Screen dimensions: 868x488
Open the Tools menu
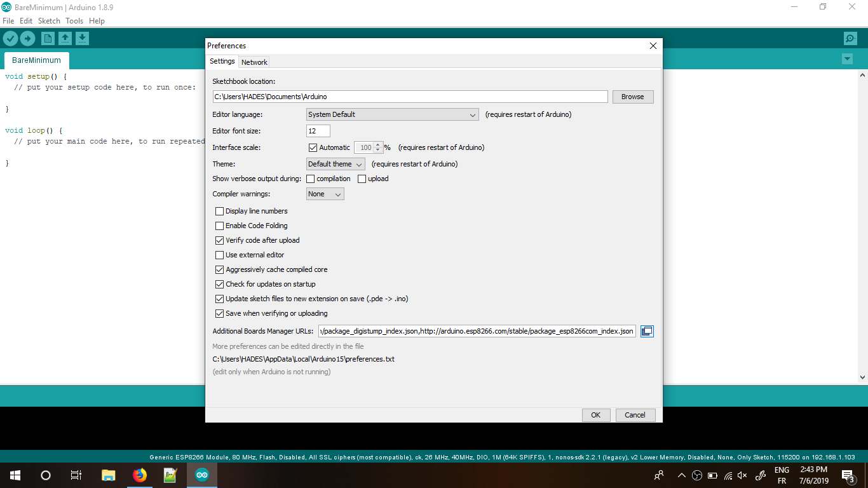click(74, 20)
